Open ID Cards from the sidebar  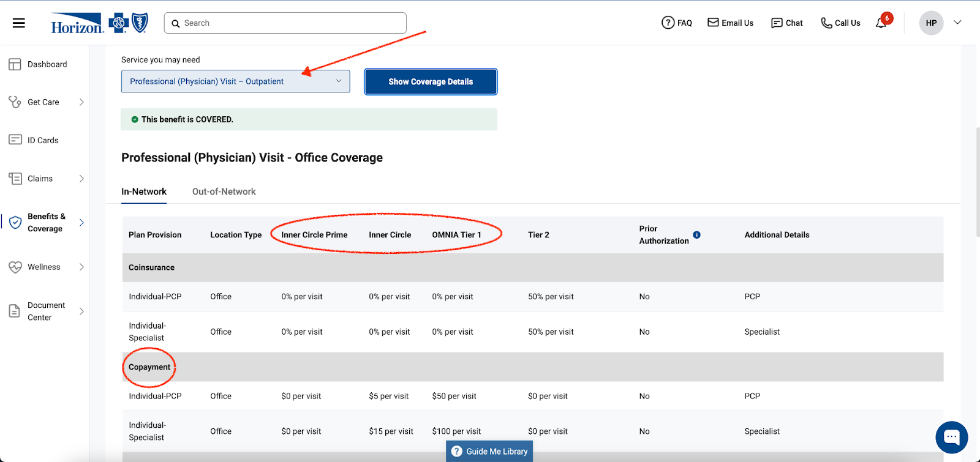(x=43, y=140)
